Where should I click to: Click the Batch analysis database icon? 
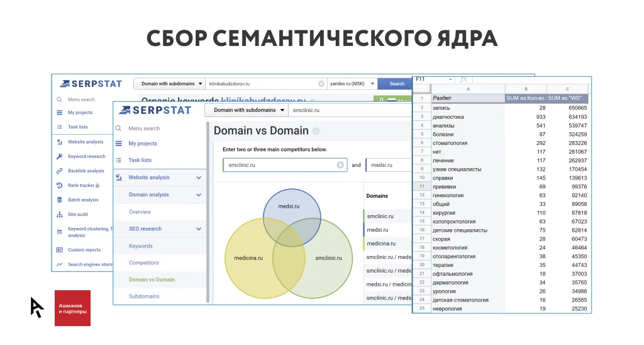(59, 200)
